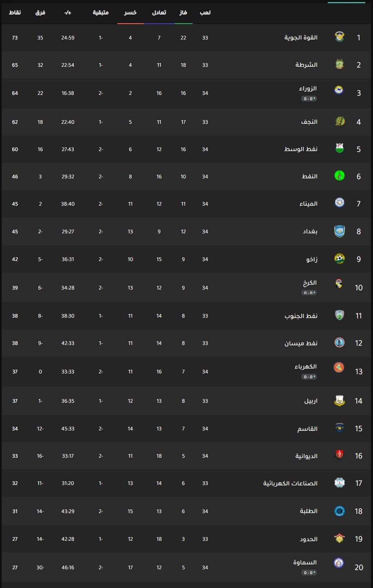Select the الديوانية row in standings

[x=186, y=456]
